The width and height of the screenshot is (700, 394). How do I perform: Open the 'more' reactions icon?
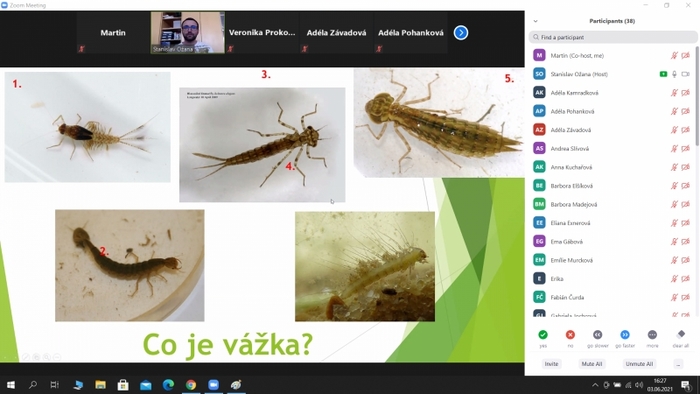tap(652, 335)
